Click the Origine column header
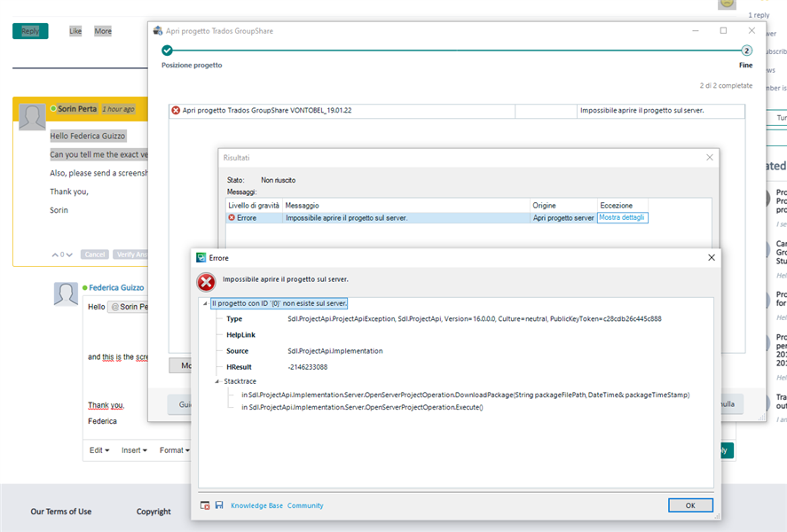787x532 pixels. 563,206
